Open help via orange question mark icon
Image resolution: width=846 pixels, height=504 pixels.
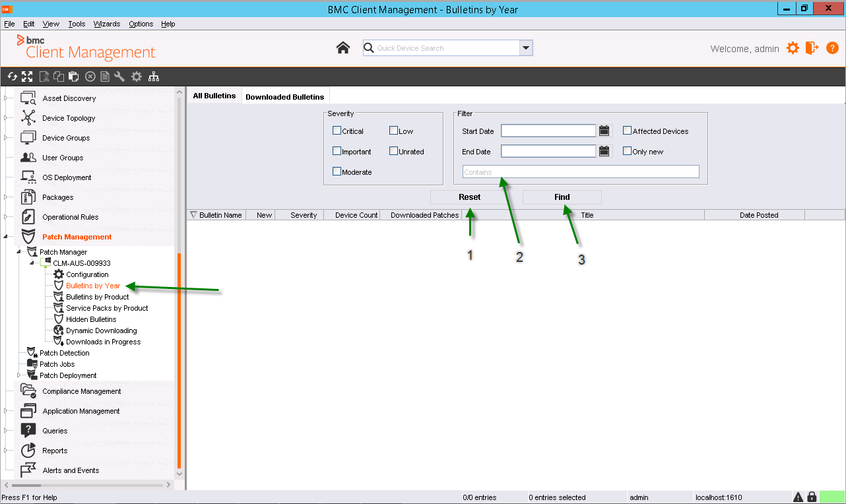[x=832, y=48]
